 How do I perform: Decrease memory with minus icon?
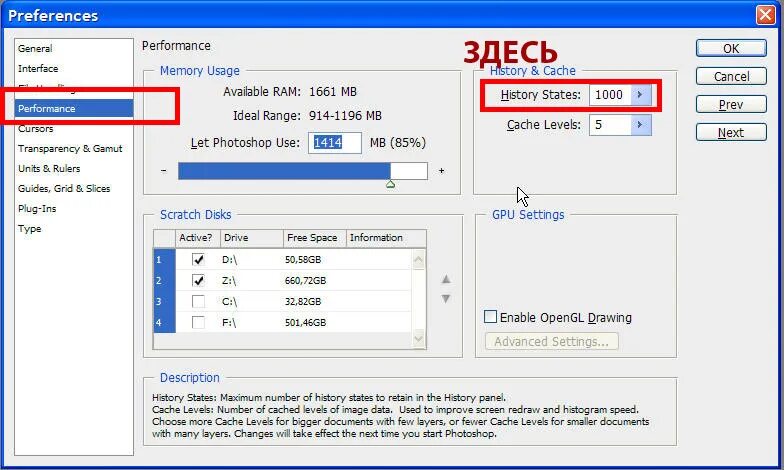point(164,171)
